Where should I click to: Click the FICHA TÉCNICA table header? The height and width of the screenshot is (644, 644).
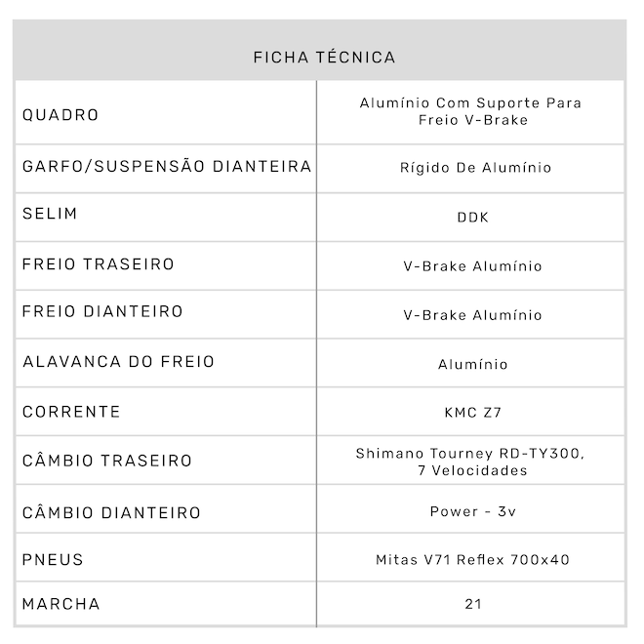coord(324,58)
